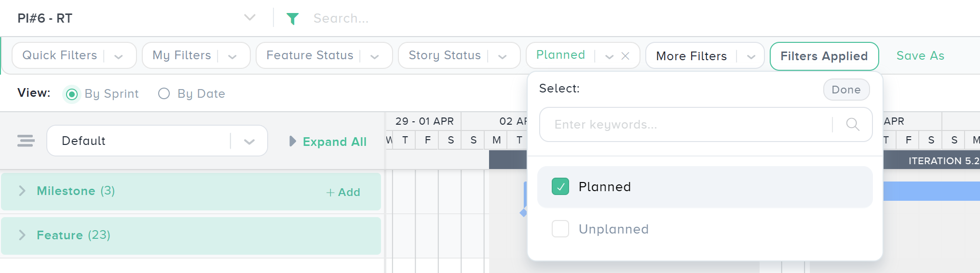Click the magnifier icon in keywords box
This screenshot has width=980, height=273.
click(852, 125)
